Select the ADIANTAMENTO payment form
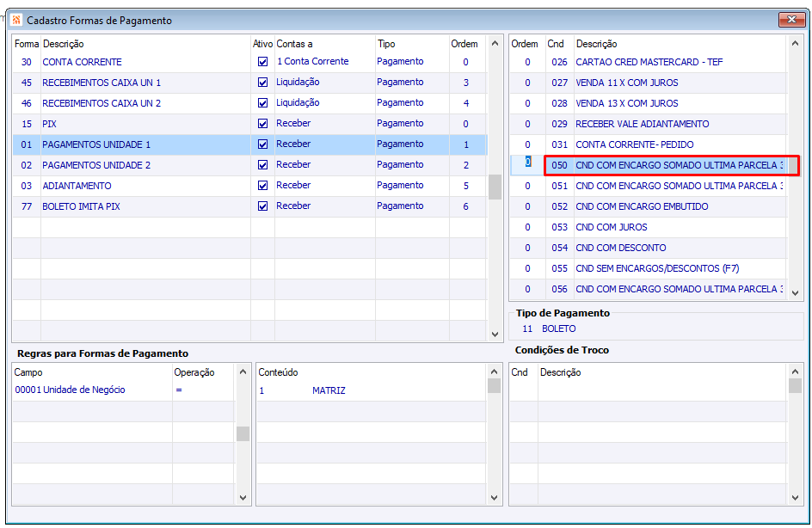 249,186
